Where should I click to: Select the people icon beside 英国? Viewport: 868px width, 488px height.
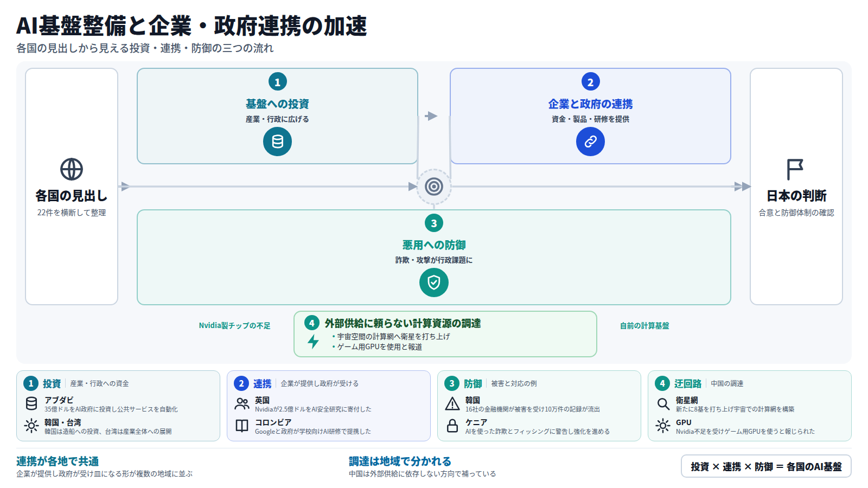[x=242, y=403]
